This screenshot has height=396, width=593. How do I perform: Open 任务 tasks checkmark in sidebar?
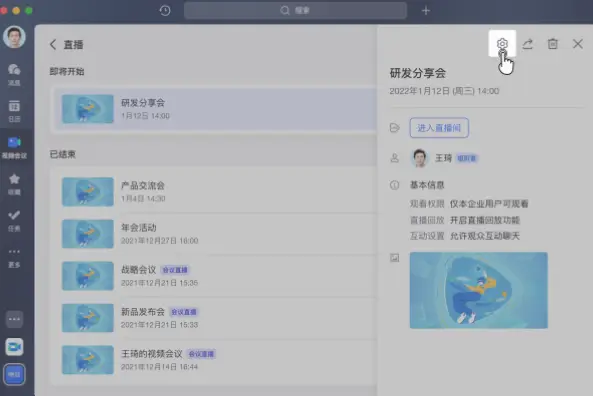point(14,221)
